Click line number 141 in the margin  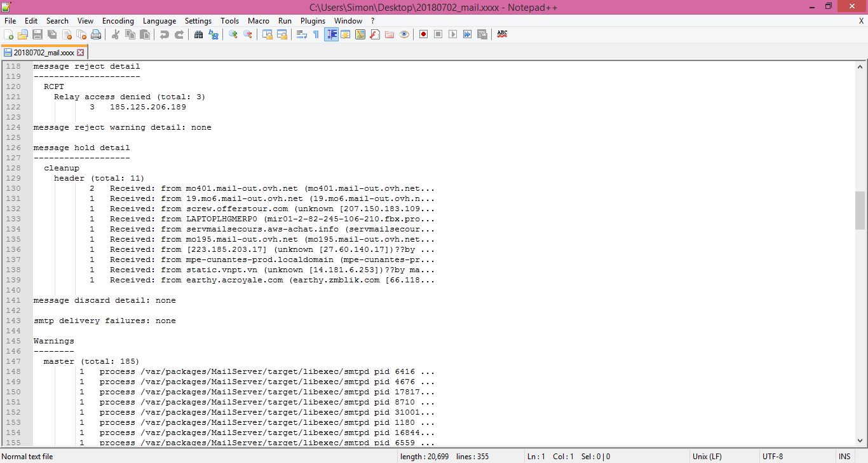click(x=13, y=300)
